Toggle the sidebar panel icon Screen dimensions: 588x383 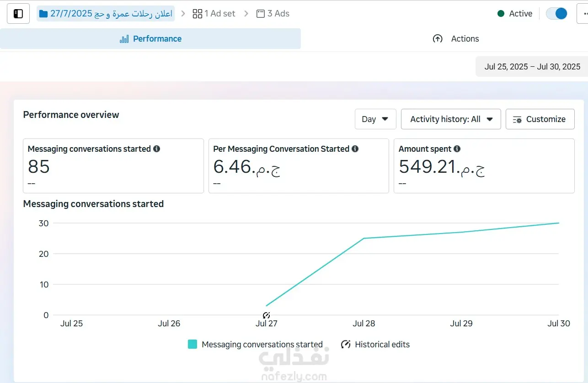pos(18,14)
